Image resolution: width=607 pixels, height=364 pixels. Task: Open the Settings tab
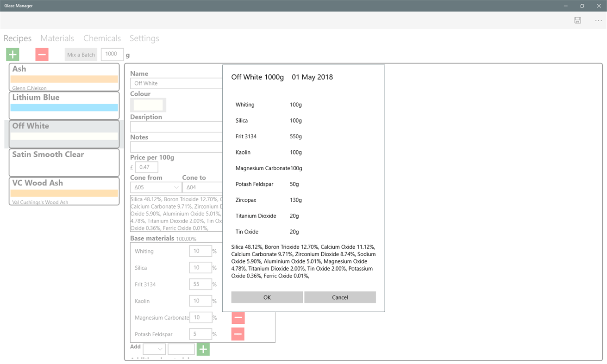click(x=144, y=38)
